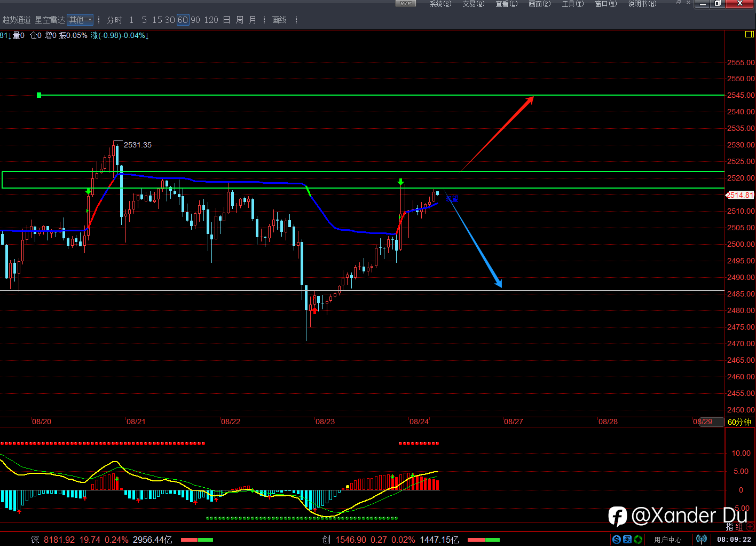Select the 30-minute period
This screenshot has height=546, width=756.
(170, 20)
